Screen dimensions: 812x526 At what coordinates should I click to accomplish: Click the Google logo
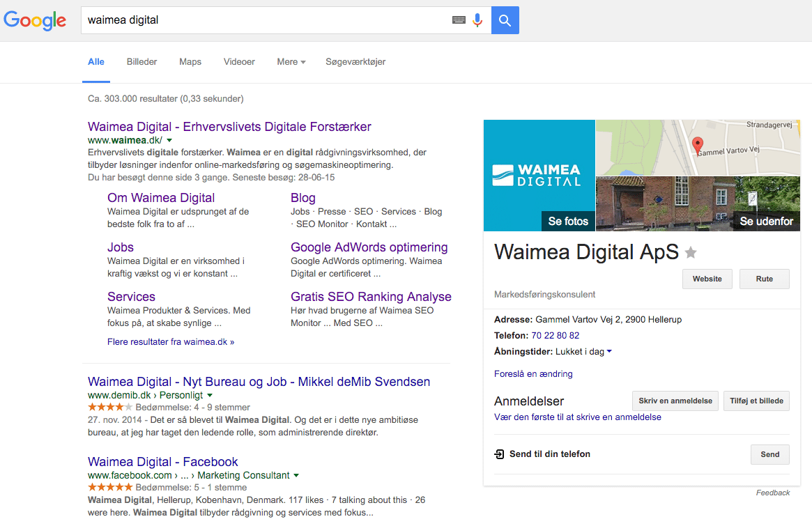[35, 20]
